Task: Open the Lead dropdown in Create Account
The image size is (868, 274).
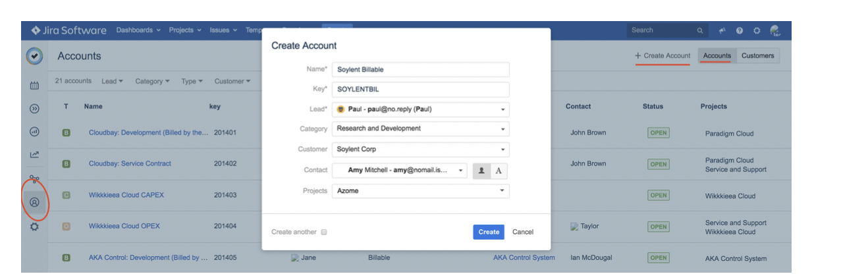Action: coord(420,109)
